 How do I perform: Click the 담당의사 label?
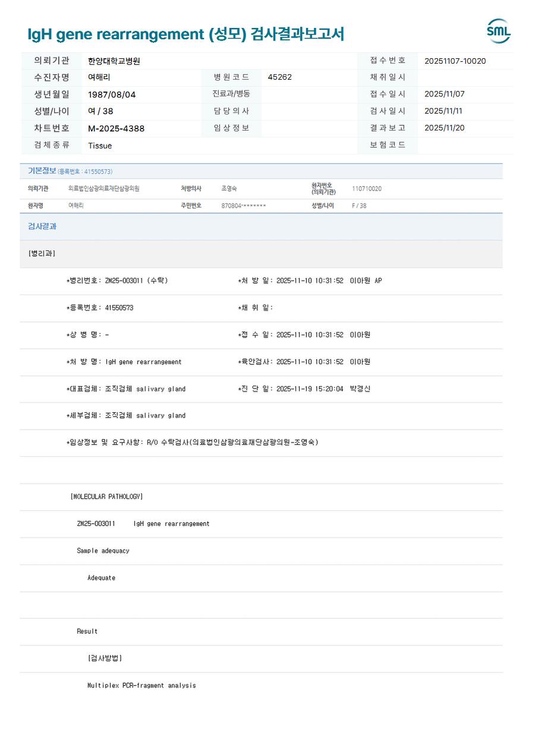pyautogui.click(x=231, y=111)
